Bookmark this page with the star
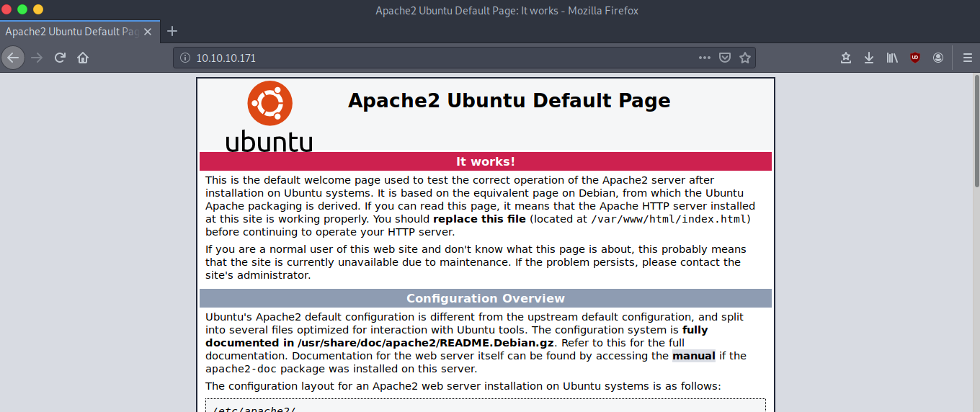 click(745, 58)
